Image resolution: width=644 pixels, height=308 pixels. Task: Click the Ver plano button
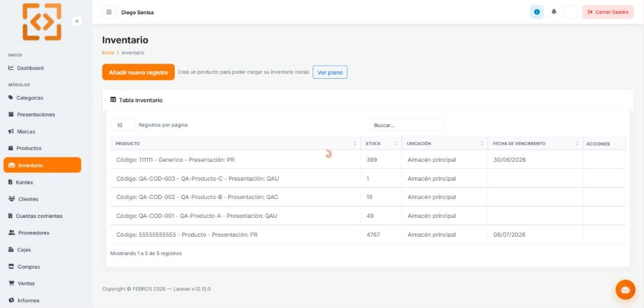pyautogui.click(x=330, y=72)
